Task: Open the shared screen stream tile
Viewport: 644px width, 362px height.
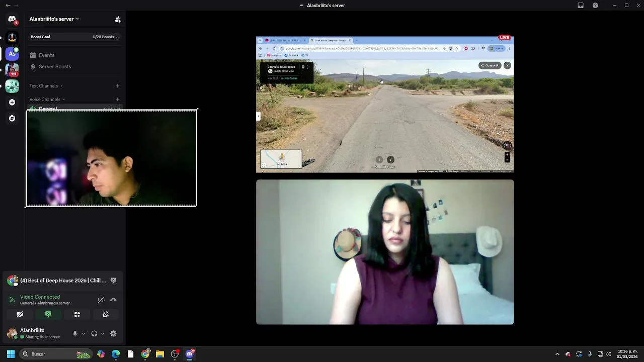Action: pos(385,105)
